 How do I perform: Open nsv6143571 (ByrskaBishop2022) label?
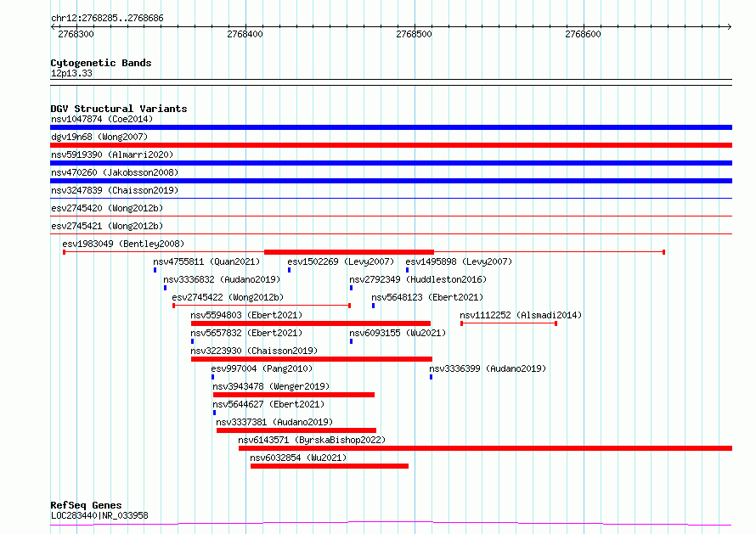312,440
